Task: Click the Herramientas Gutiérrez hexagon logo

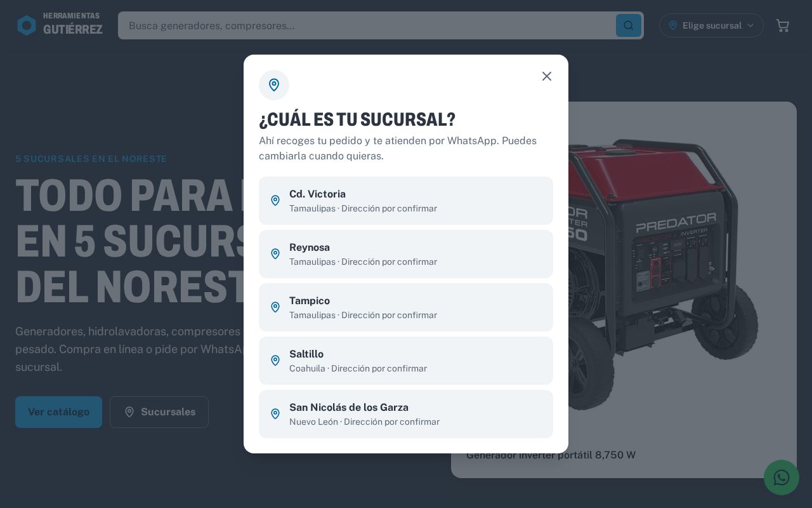Action: (27, 25)
